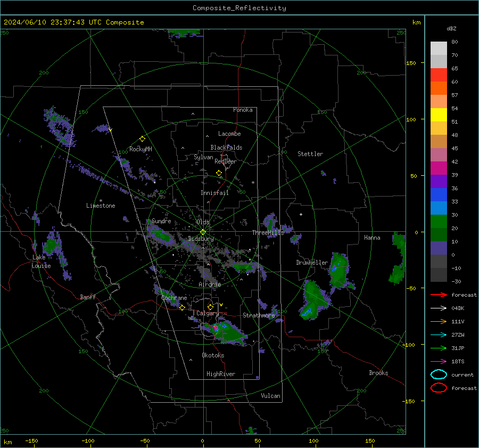
Task: Click the RockyMH label
Action: tap(141, 149)
